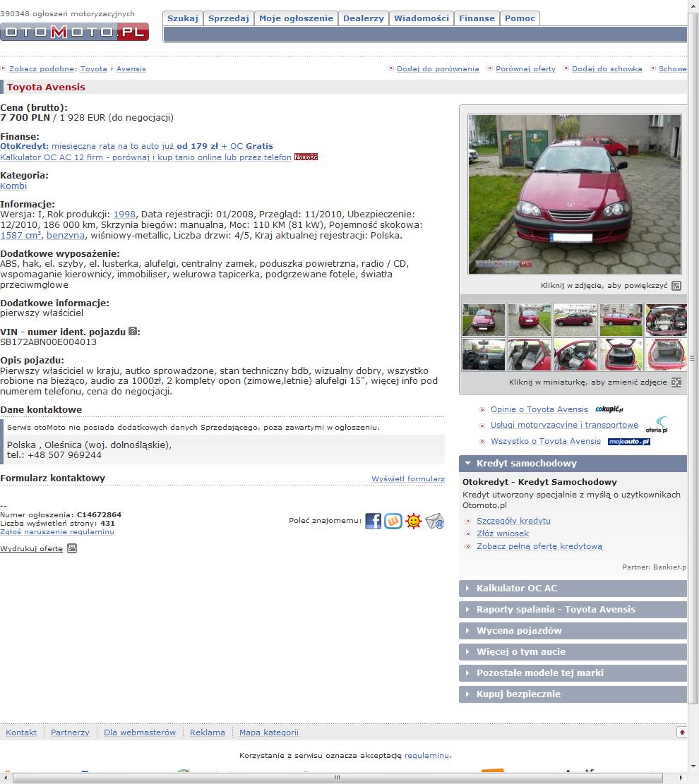Viewport: 699px width, 784px height.
Task: Click the printer icon beside Wydrukuj ofertę
Action: [x=72, y=548]
